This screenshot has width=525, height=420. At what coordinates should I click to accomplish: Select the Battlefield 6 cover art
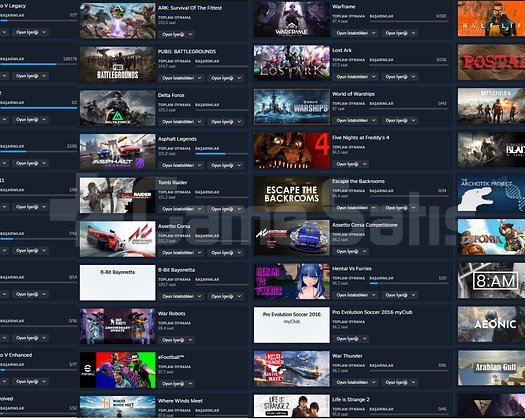point(491,106)
